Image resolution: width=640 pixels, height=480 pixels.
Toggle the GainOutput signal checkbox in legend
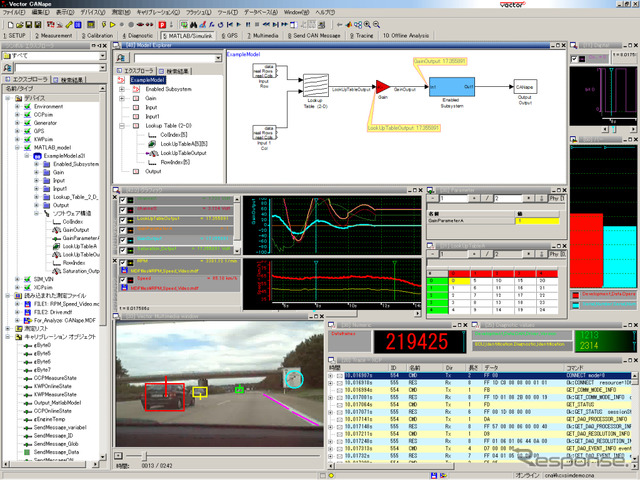pyautogui.click(x=122, y=240)
